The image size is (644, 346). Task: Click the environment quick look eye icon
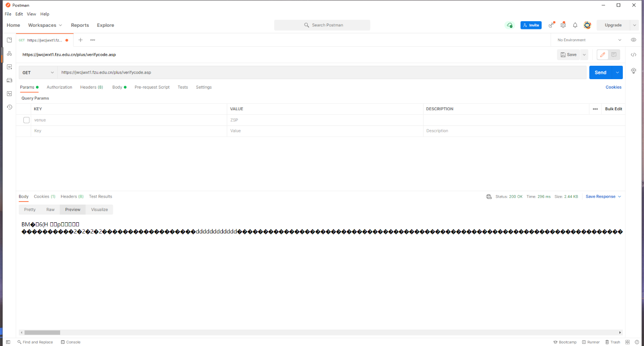634,40
